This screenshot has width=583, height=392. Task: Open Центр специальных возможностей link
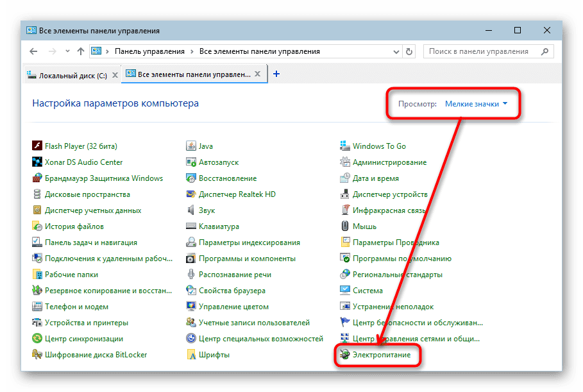coord(261,339)
